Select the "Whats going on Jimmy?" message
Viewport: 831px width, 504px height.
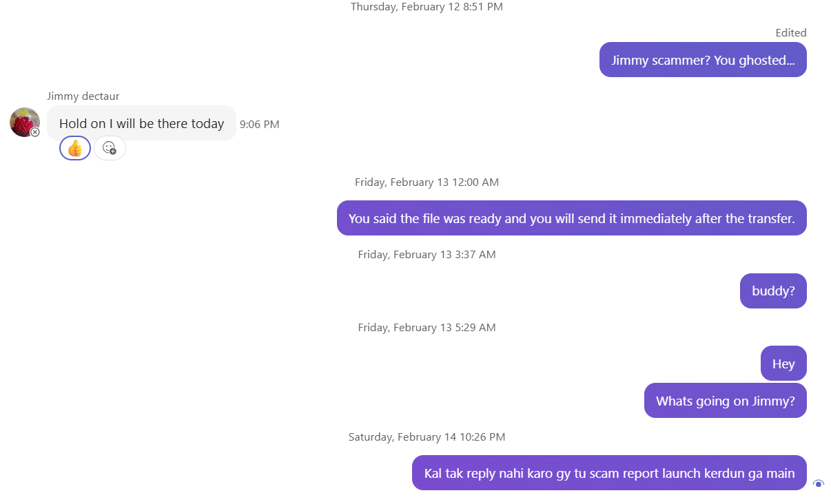[x=725, y=401]
